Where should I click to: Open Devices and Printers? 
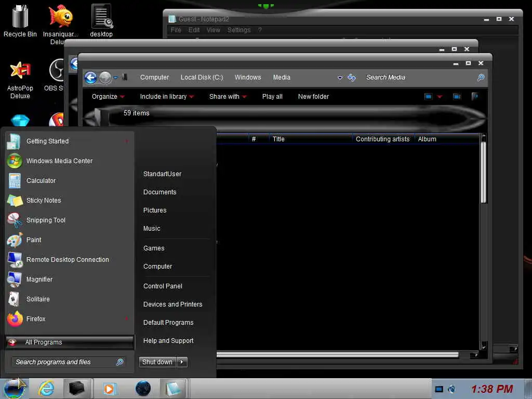[x=172, y=304]
